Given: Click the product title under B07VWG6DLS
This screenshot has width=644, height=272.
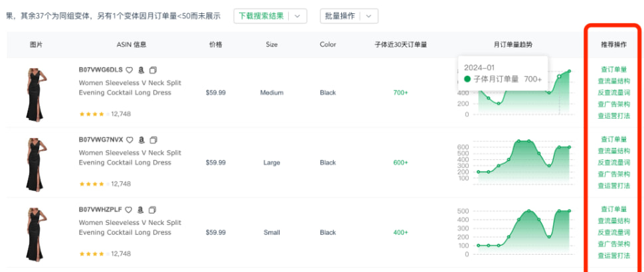Looking at the screenshot, I should pyautogui.click(x=129, y=88).
